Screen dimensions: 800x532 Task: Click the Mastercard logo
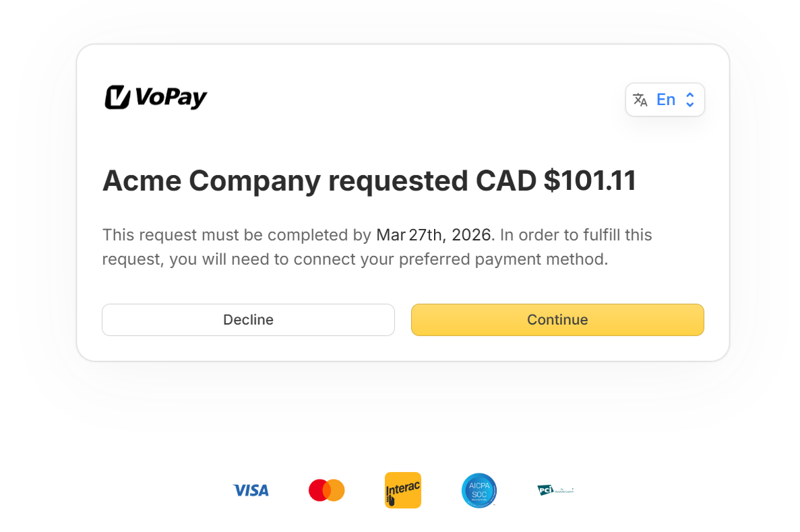click(x=327, y=490)
